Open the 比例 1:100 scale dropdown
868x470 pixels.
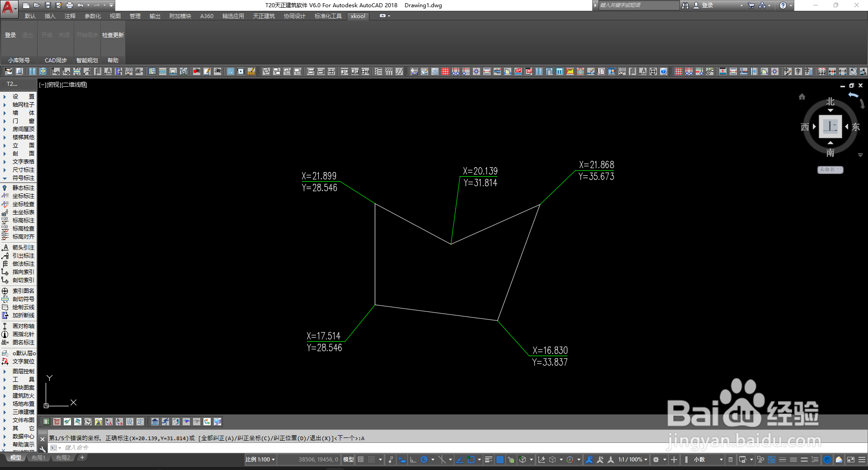[x=260, y=460]
